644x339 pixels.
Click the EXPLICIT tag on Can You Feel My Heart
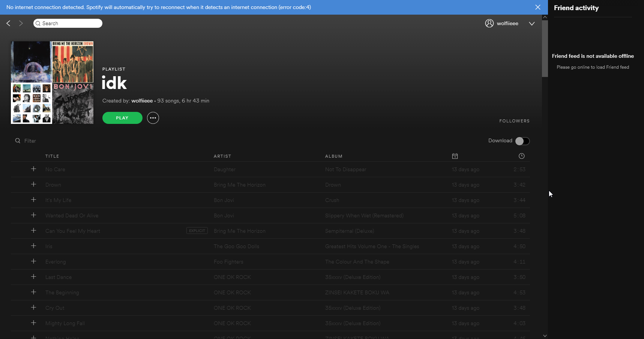coord(197,231)
